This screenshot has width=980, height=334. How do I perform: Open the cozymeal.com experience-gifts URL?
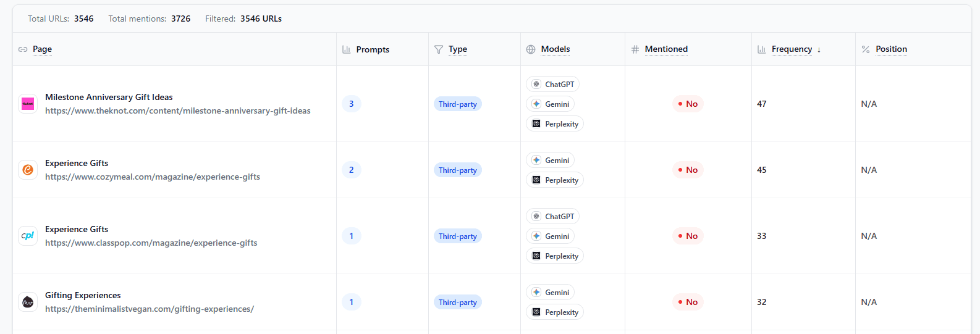(x=153, y=177)
